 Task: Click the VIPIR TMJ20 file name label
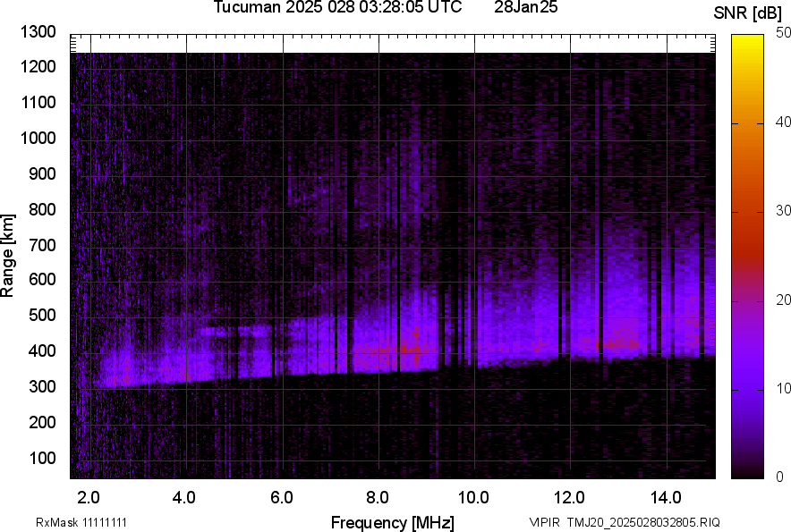[x=624, y=522]
